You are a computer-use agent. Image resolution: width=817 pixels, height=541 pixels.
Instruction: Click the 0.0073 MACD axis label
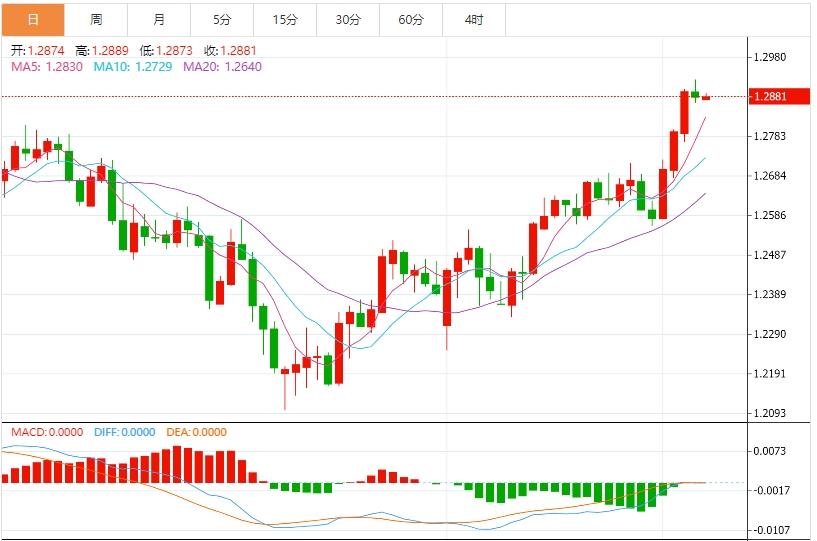770,451
